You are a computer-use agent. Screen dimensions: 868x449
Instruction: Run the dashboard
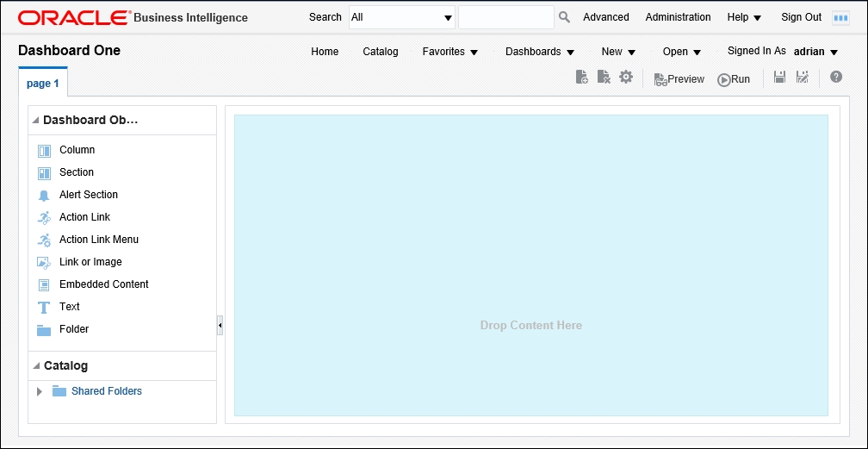[x=734, y=79]
